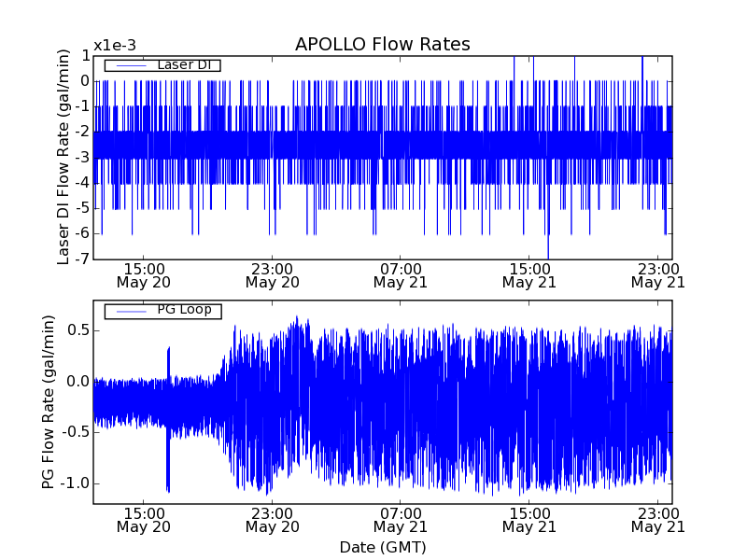Click the -1.0 y-axis tick on PG chart
Image resolution: width=747 pixels, height=560 pixels.
(76, 483)
